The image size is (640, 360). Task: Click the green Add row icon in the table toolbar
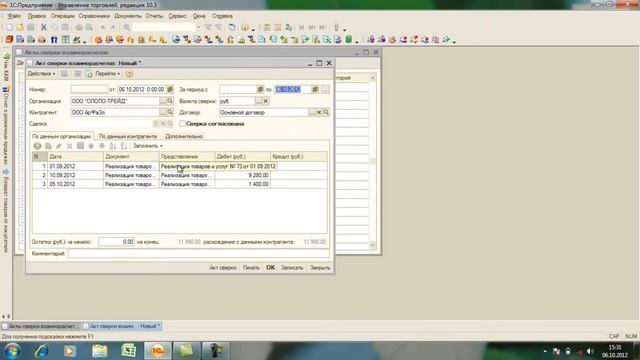click(x=37, y=146)
